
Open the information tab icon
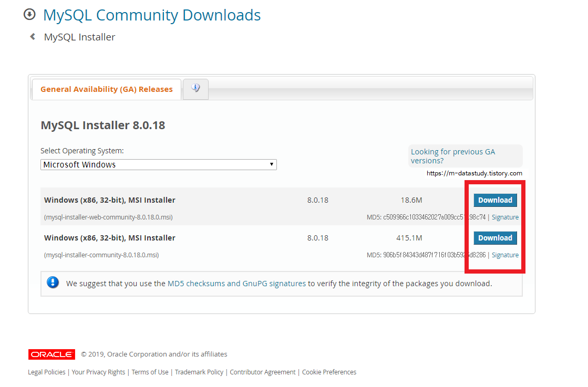[195, 88]
